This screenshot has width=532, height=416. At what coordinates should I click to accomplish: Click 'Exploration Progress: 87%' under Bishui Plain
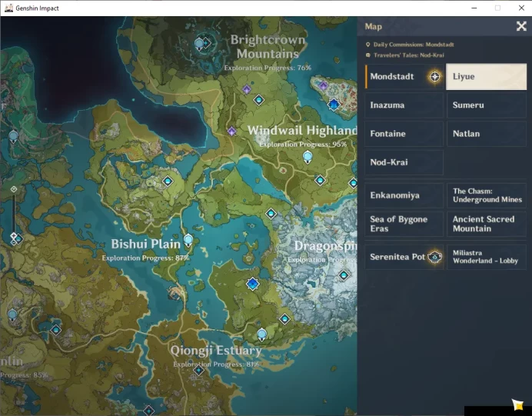click(145, 258)
